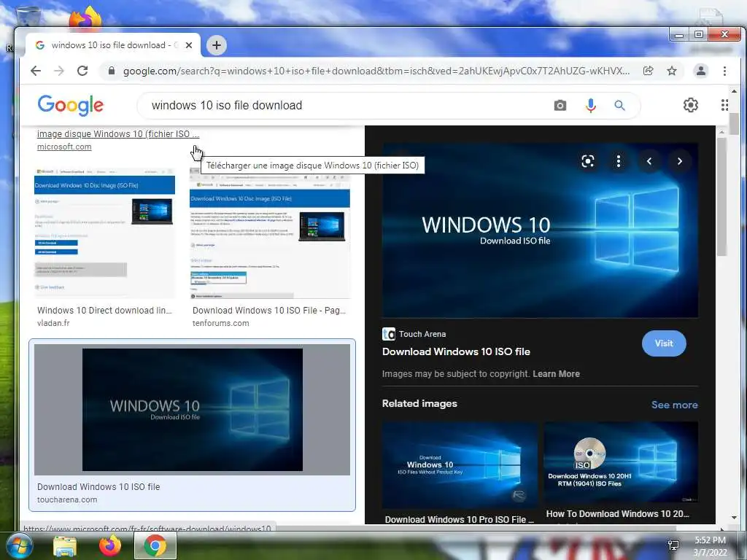Open a new Chrome tab

216,45
